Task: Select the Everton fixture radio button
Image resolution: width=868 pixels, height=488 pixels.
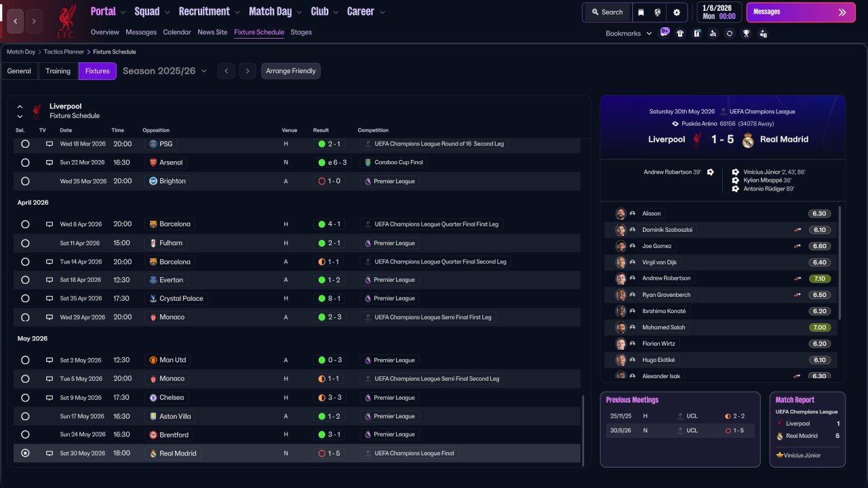Action: pos(25,280)
